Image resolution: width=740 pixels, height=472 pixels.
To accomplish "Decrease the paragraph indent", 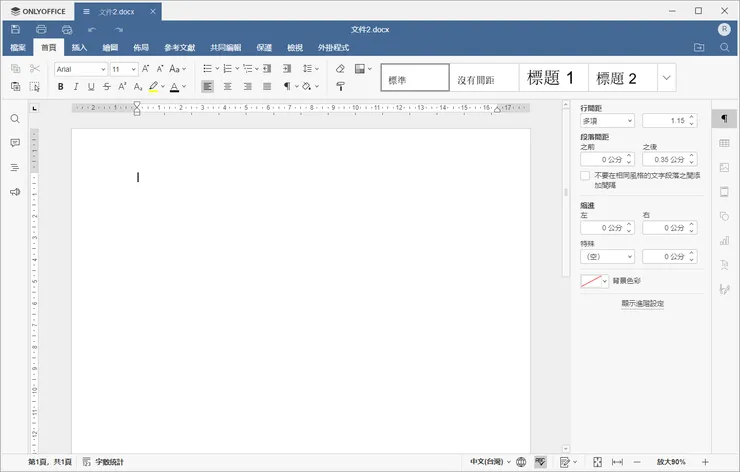I will [x=267, y=68].
